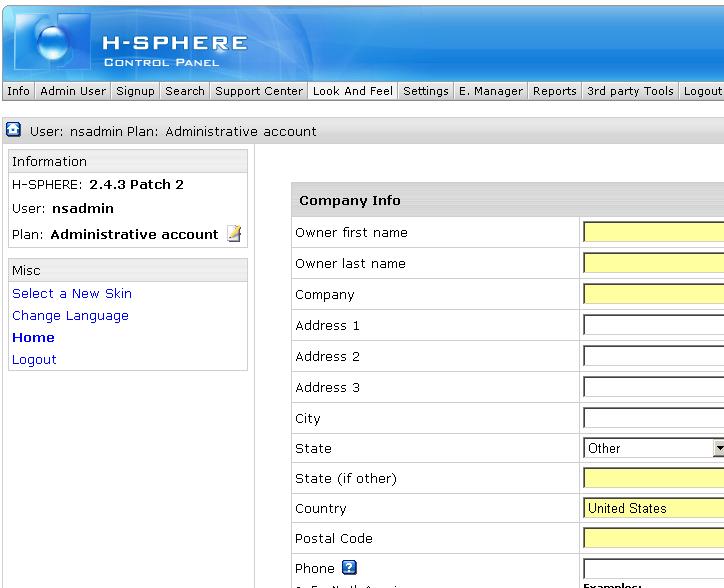Click the Information panel header
Image resolution: width=724 pixels, height=588 pixels.
[128, 161]
